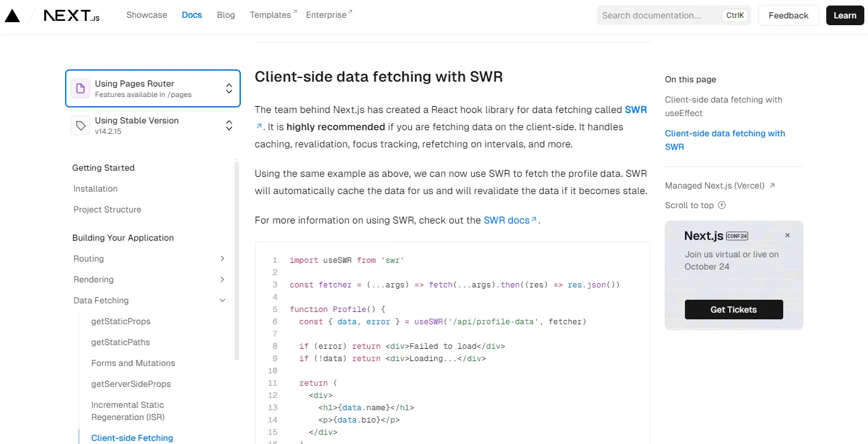Collapse the Data Fetching chevron

[x=222, y=300]
